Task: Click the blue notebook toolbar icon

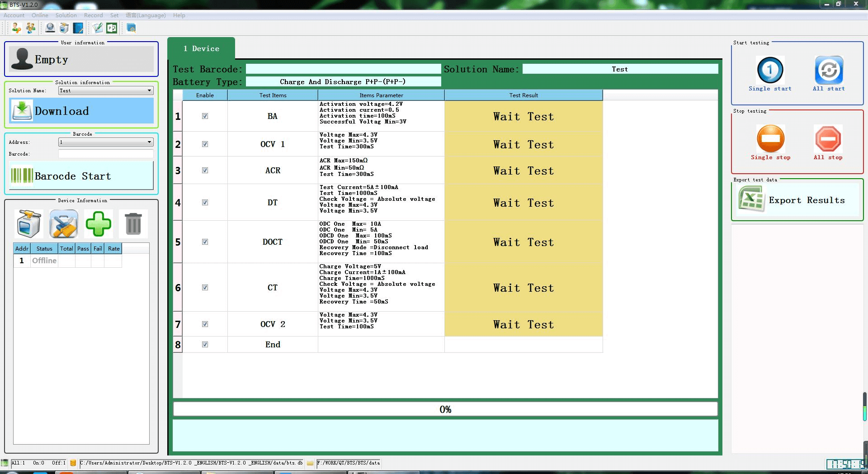Action: click(x=78, y=28)
